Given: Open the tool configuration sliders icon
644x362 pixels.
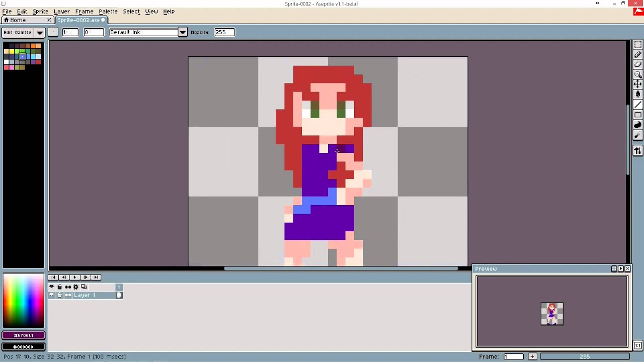Looking at the screenshot, I should (x=637, y=151).
